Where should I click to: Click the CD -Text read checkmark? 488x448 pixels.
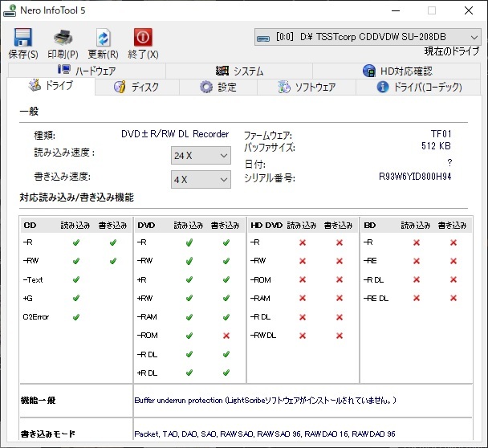click(x=76, y=279)
